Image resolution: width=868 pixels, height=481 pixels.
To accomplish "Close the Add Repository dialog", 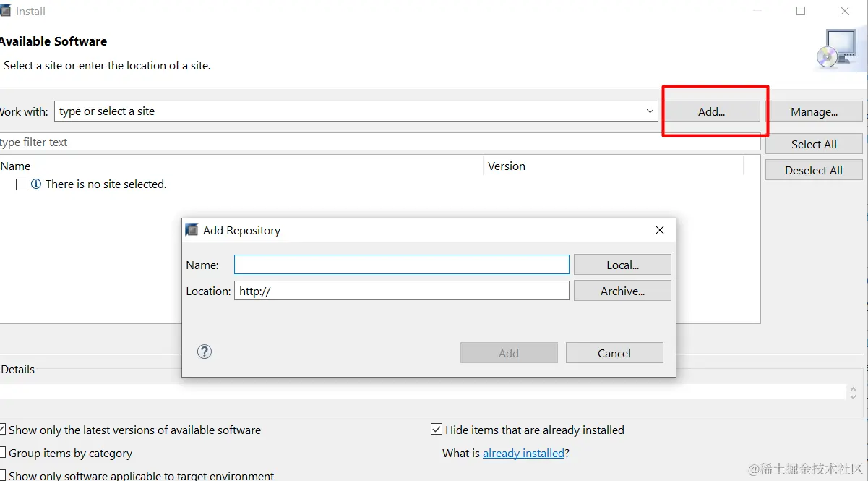I will pyautogui.click(x=659, y=230).
